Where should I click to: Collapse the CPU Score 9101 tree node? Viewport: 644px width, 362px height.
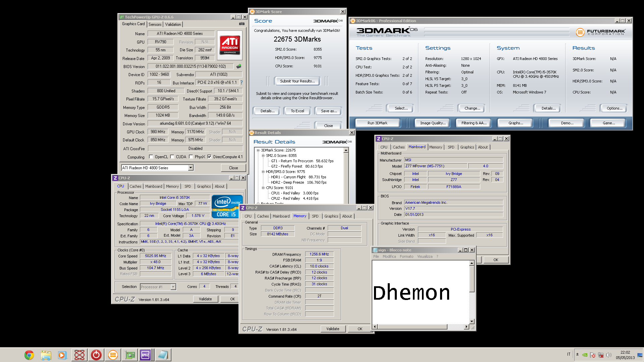(263, 188)
